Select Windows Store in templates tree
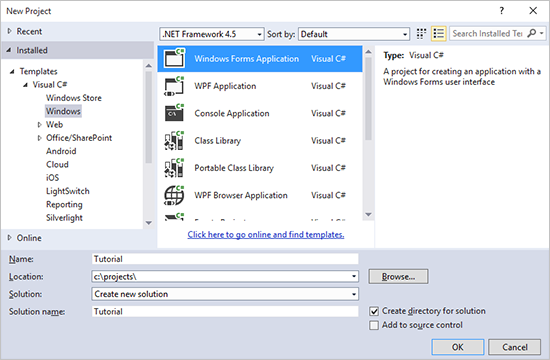The height and width of the screenshot is (360, 550). pos(74,98)
